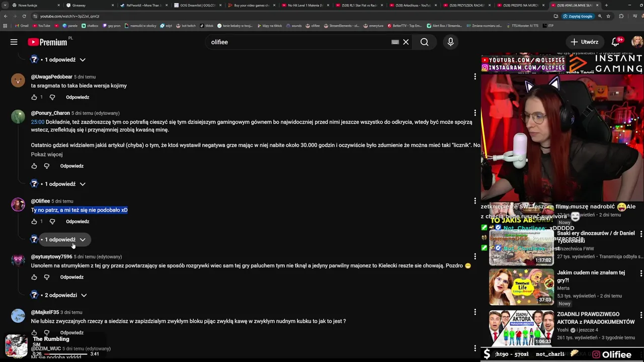The width and height of the screenshot is (644, 362).
Task: Dislike the @UwagaPedobear comment
Action: point(52,97)
